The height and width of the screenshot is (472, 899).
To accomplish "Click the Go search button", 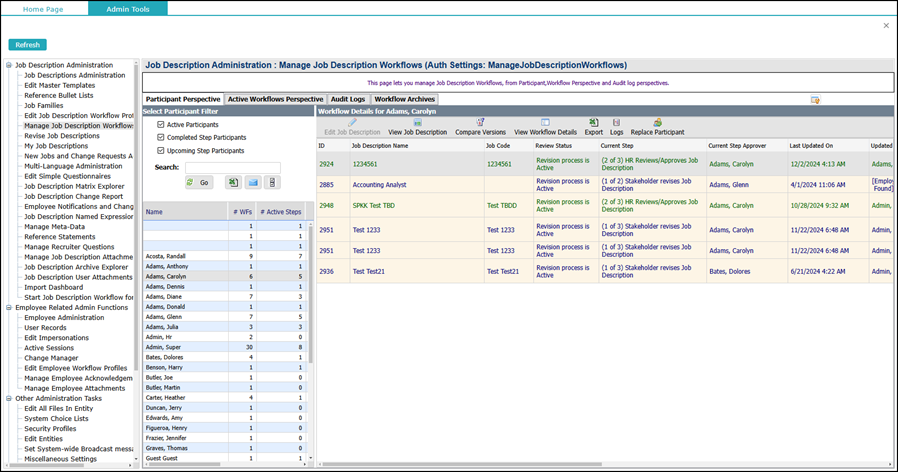I will pos(198,182).
